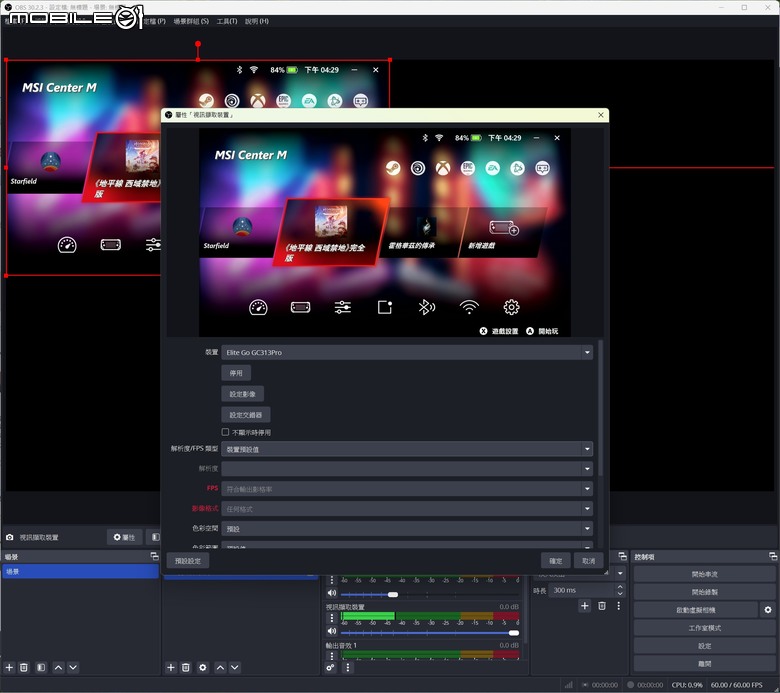Open 說明 (H) menu

click(257, 21)
